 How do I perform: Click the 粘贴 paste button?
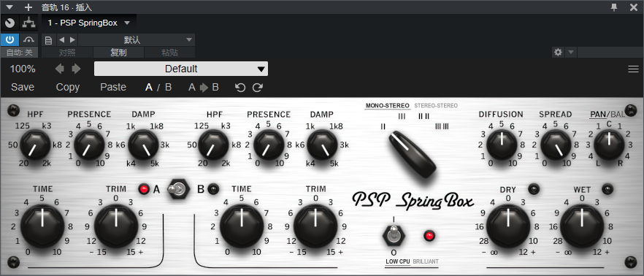pos(169,53)
